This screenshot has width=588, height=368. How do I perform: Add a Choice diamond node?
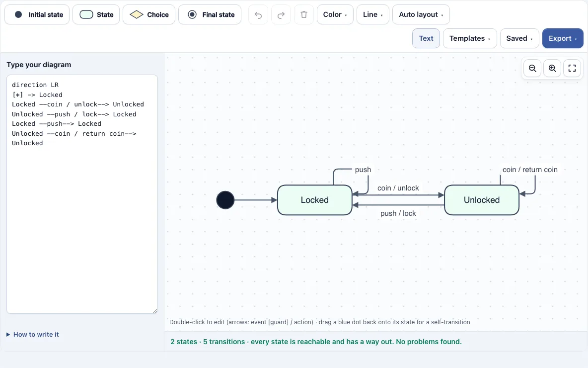[x=149, y=14]
